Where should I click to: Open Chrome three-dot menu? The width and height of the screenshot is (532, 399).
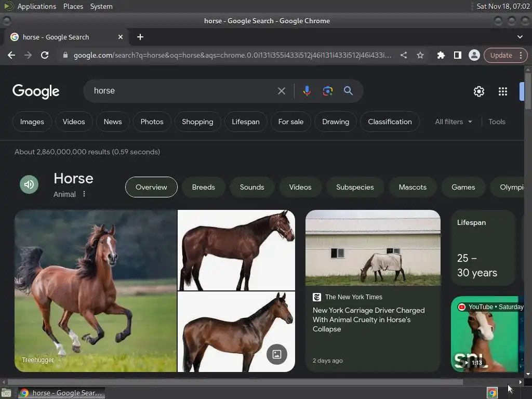pyautogui.click(x=521, y=55)
